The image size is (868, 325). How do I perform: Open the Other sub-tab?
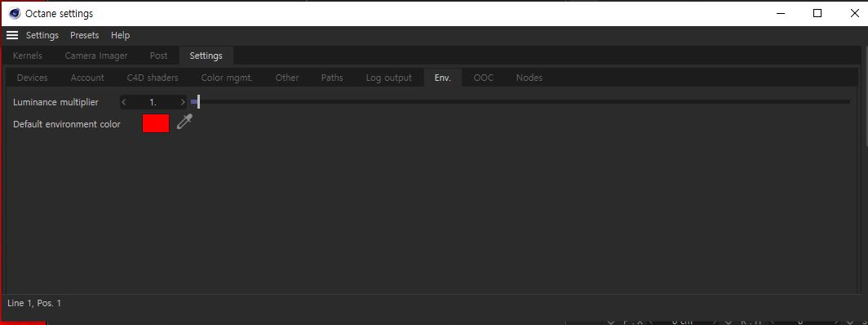(x=287, y=78)
